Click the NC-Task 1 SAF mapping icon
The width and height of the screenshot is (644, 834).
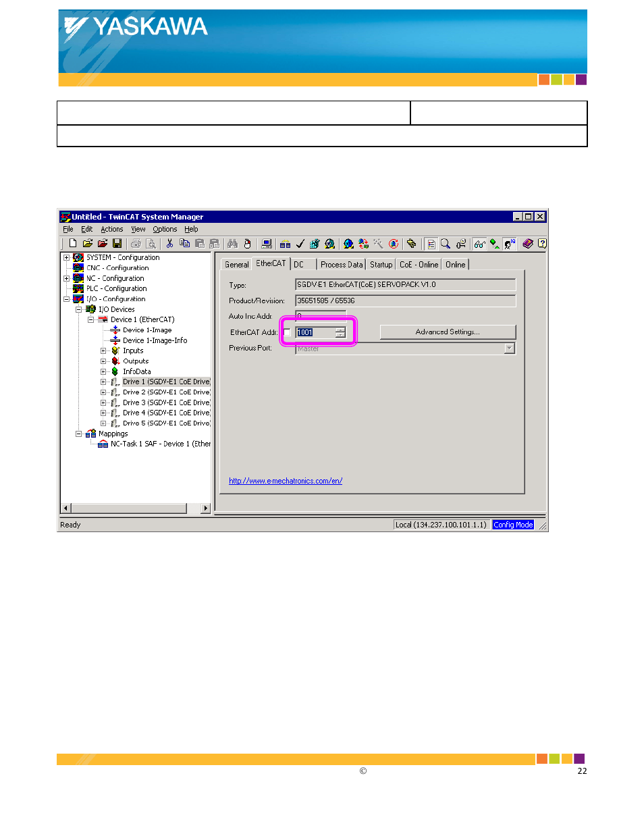[103, 444]
